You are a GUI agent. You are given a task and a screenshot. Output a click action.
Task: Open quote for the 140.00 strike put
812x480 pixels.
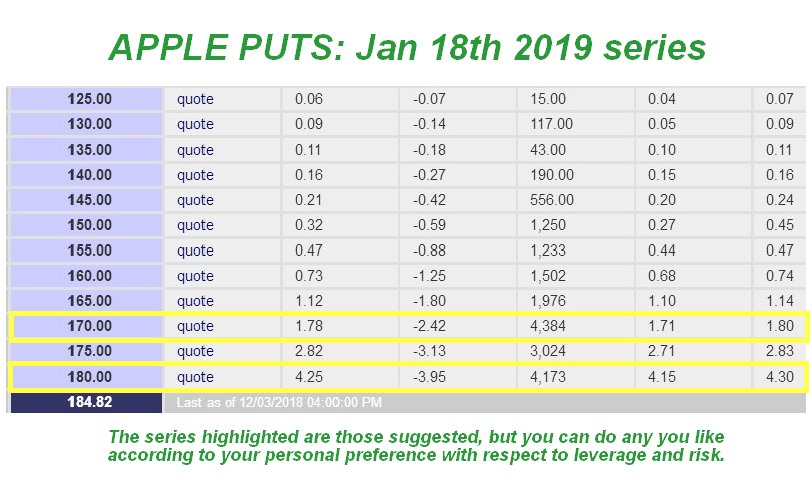(195, 175)
